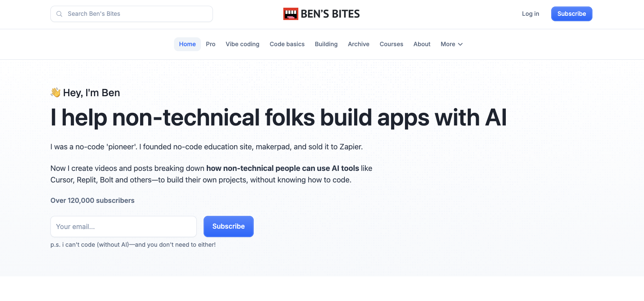Open the Vibe coding page

[x=243, y=44]
